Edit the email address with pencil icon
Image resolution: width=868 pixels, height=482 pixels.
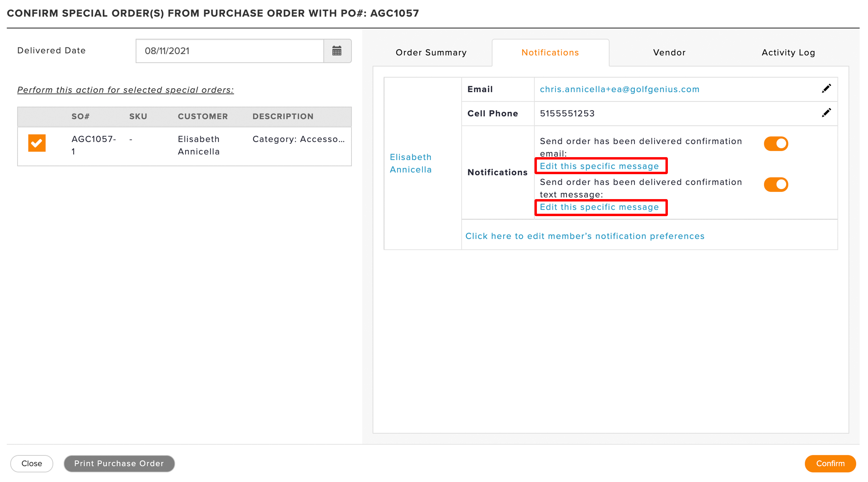pos(826,89)
